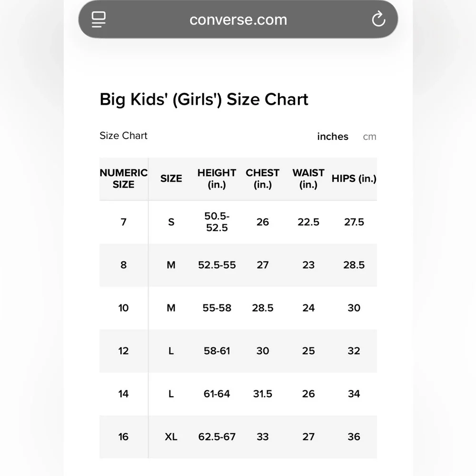Open the reader/page format icon
The image size is (476, 476).
tap(99, 20)
